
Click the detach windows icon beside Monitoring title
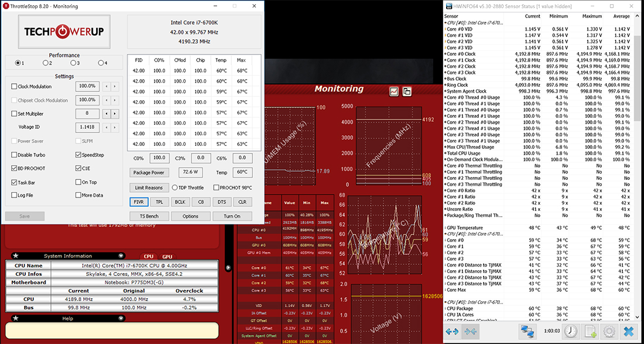(407, 91)
